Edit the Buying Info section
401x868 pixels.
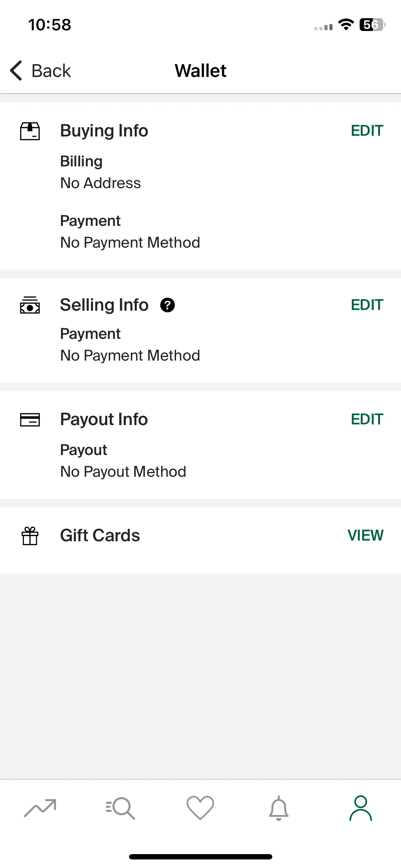click(x=367, y=131)
